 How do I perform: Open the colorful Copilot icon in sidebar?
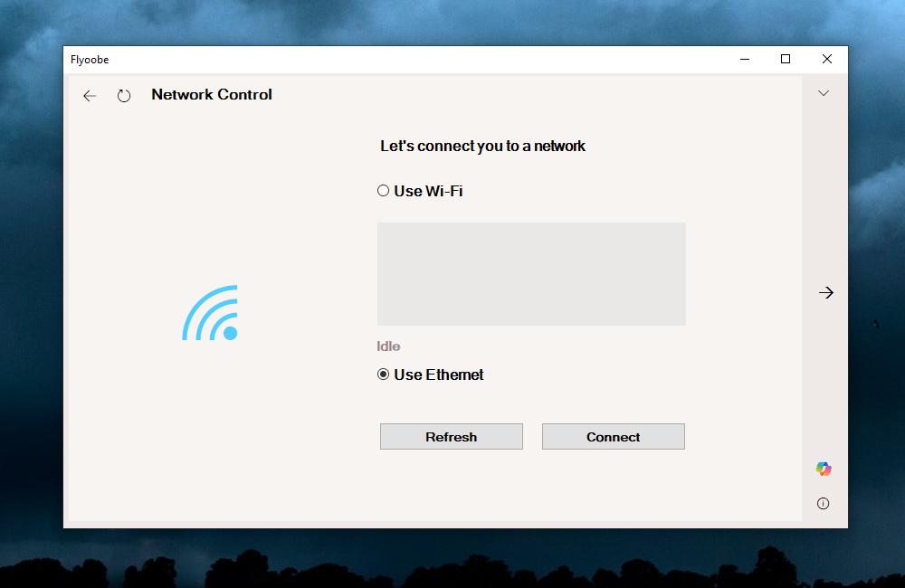click(x=824, y=469)
